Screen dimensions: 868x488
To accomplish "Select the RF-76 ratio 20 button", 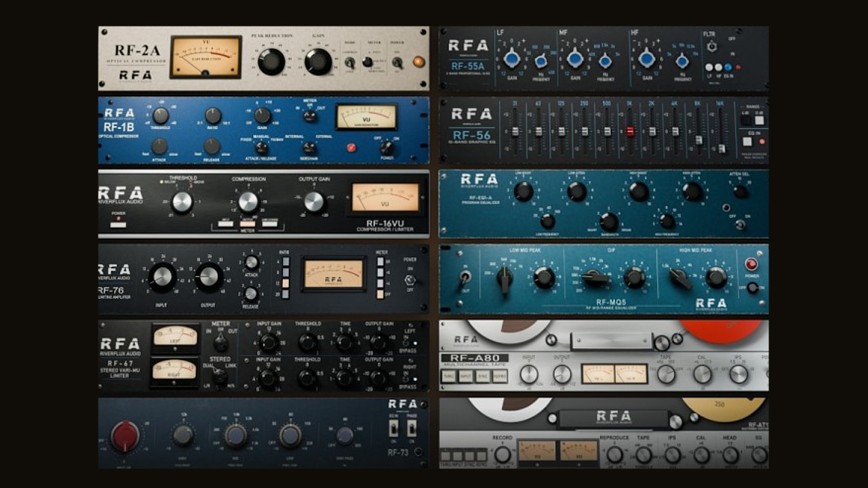I will tap(285, 294).
